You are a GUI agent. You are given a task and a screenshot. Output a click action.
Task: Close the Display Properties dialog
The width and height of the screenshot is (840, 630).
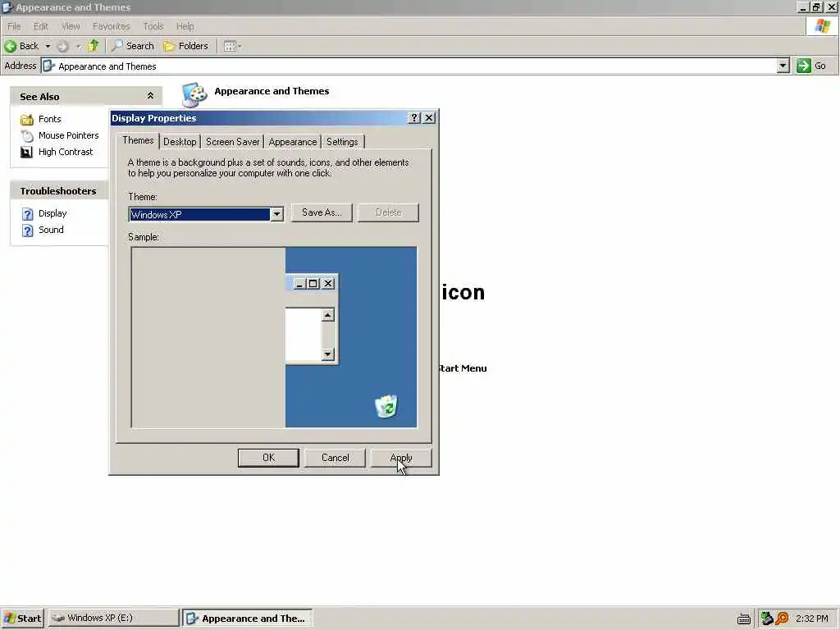429,118
